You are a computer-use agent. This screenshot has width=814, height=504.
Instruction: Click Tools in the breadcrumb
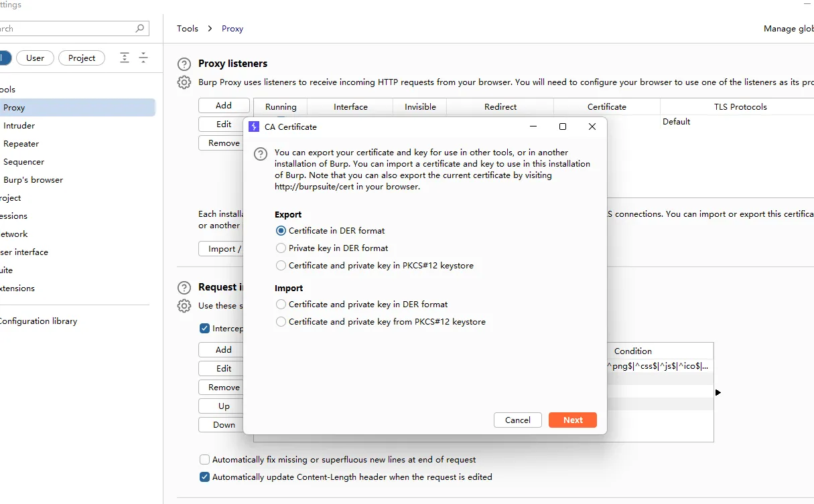pyautogui.click(x=188, y=29)
